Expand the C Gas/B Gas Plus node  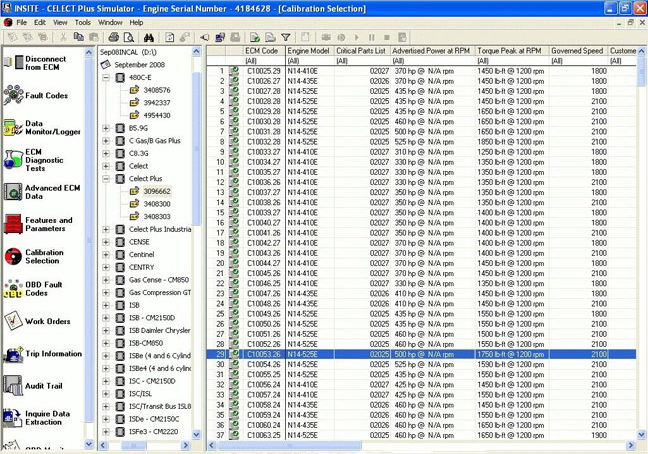106,141
